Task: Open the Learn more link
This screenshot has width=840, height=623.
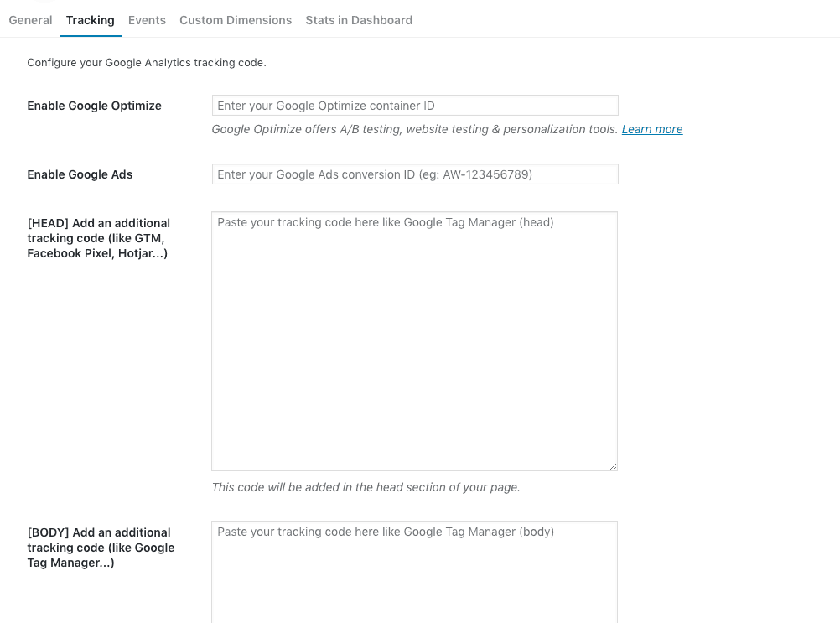Action: pyautogui.click(x=652, y=129)
